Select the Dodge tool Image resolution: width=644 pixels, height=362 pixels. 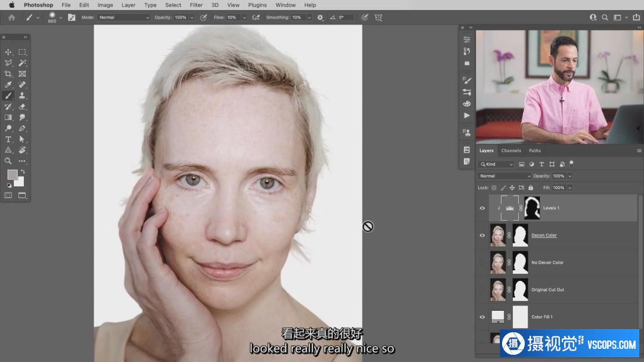pyautogui.click(x=8, y=128)
